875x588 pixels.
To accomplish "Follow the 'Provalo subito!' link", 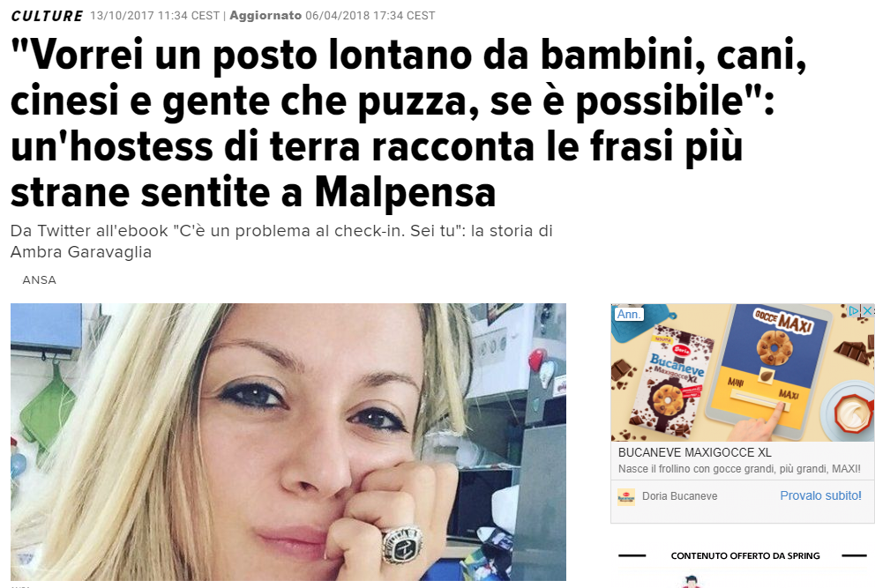I will (x=820, y=496).
